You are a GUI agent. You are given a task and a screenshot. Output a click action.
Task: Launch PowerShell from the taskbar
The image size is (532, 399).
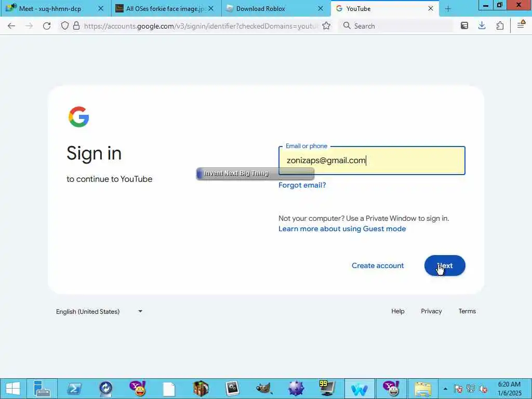[x=74, y=389]
